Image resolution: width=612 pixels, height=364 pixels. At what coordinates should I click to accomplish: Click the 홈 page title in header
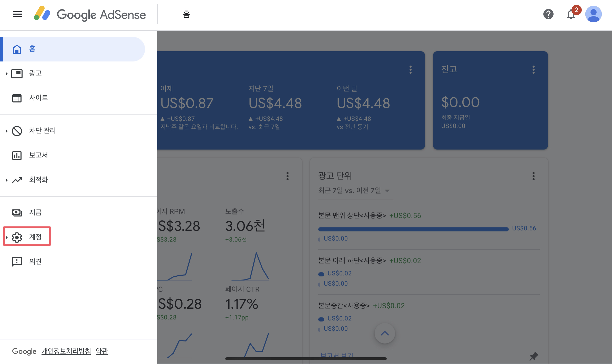pos(186,14)
